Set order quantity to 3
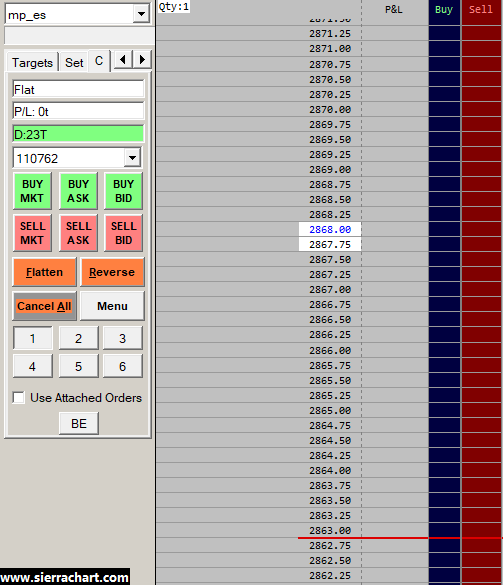Screen dimensions: 503x585 click(122, 338)
